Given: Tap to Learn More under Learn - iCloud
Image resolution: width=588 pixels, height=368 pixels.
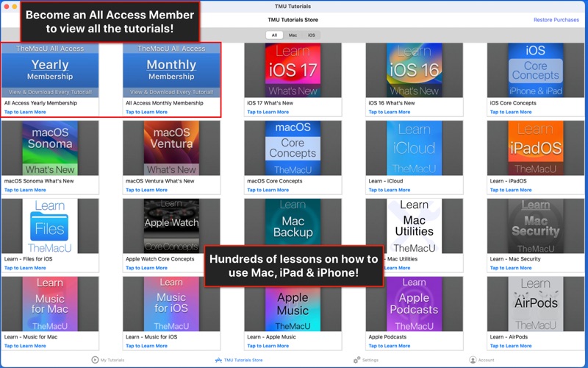Looking at the screenshot, I should (390, 190).
